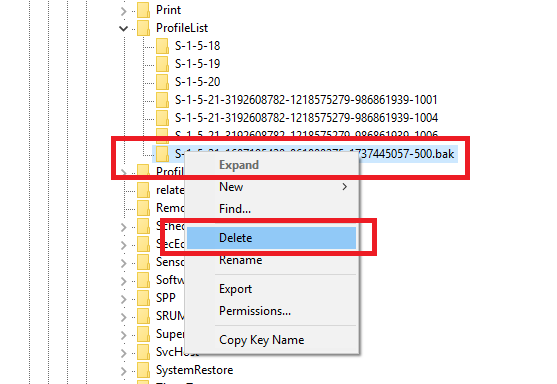Expand the SecEdit key chevron

123,245
